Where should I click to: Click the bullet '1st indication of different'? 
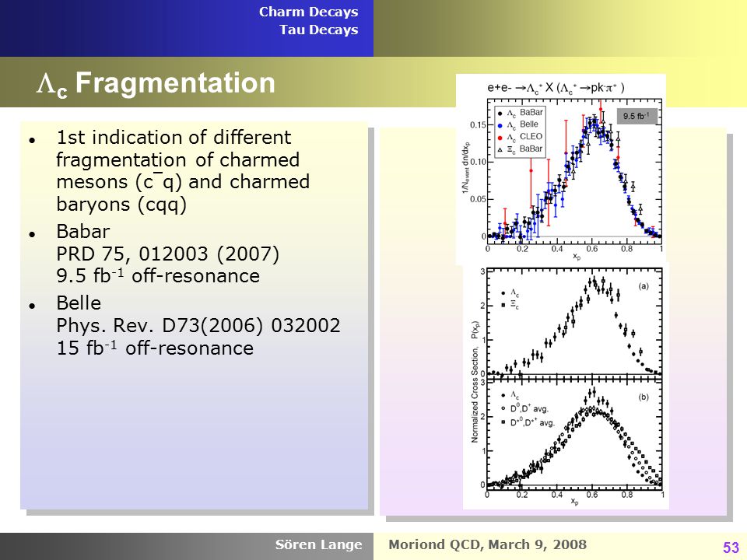click(174, 138)
